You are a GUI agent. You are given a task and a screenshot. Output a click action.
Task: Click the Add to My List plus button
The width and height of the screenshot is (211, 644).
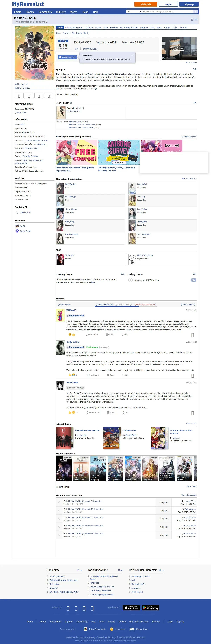[x=67, y=57]
